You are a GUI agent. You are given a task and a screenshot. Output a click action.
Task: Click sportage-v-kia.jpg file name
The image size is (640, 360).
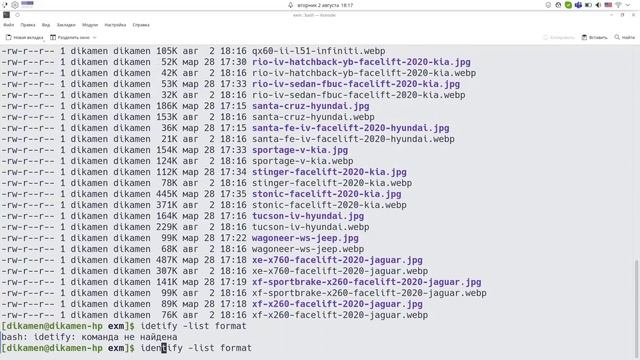[x=300, y=150]
